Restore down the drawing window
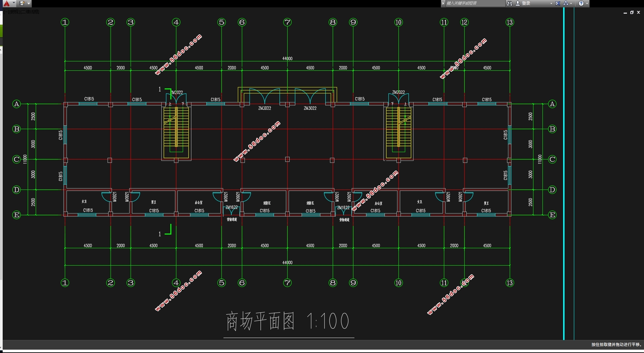Screen dimensions: 644x353 click(x=632, y=12)
